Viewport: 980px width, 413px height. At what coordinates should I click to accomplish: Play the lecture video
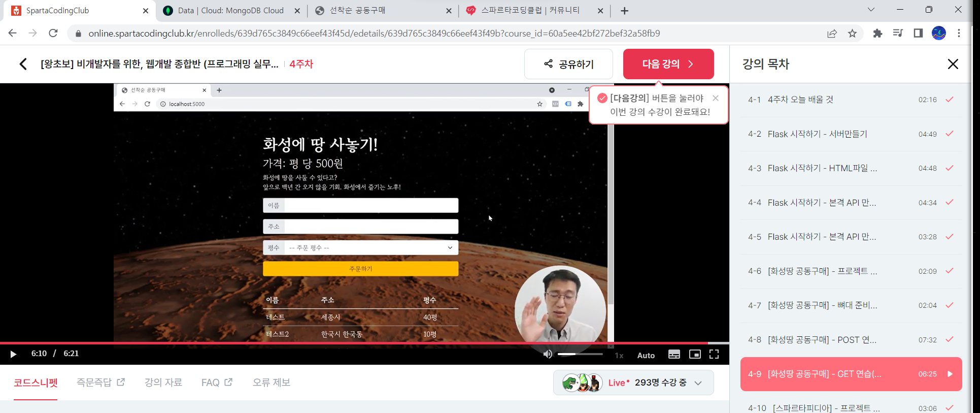point(13,354)
